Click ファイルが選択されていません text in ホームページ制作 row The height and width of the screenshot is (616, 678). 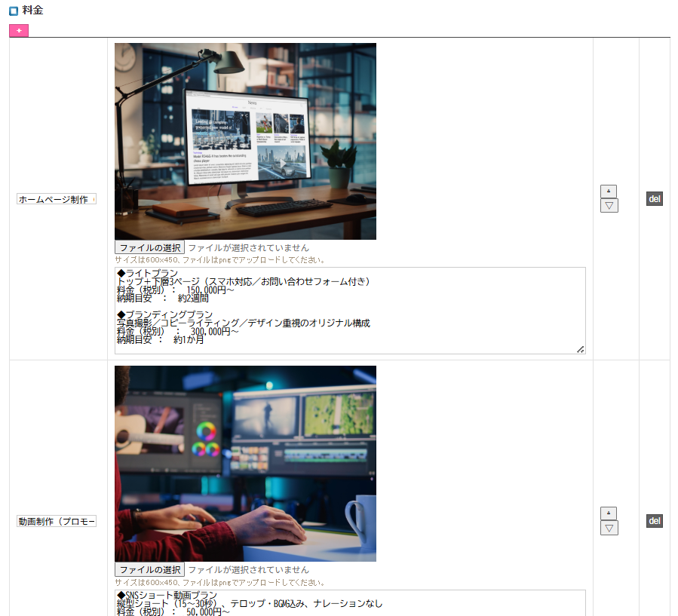click(248, 247)
